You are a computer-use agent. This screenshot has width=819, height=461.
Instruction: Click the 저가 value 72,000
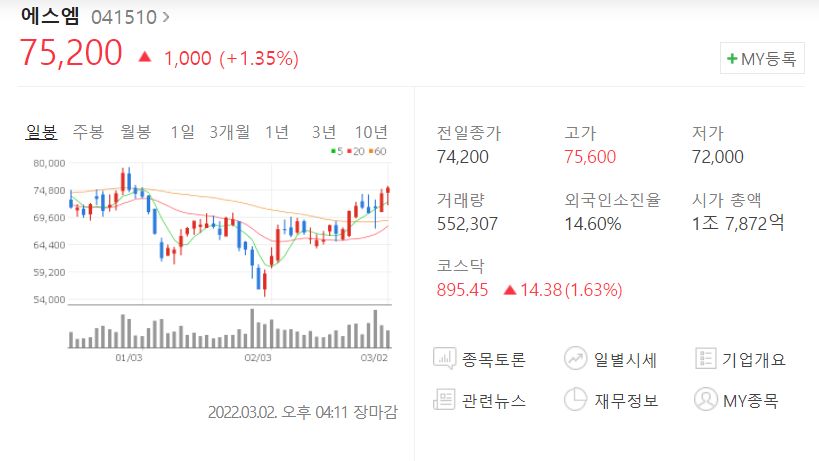pos(718,157)
